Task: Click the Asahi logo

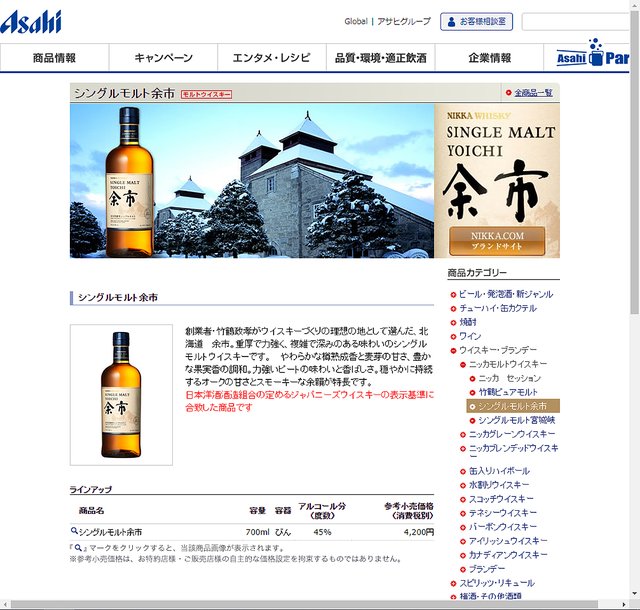Action: (x=31, y=22)
